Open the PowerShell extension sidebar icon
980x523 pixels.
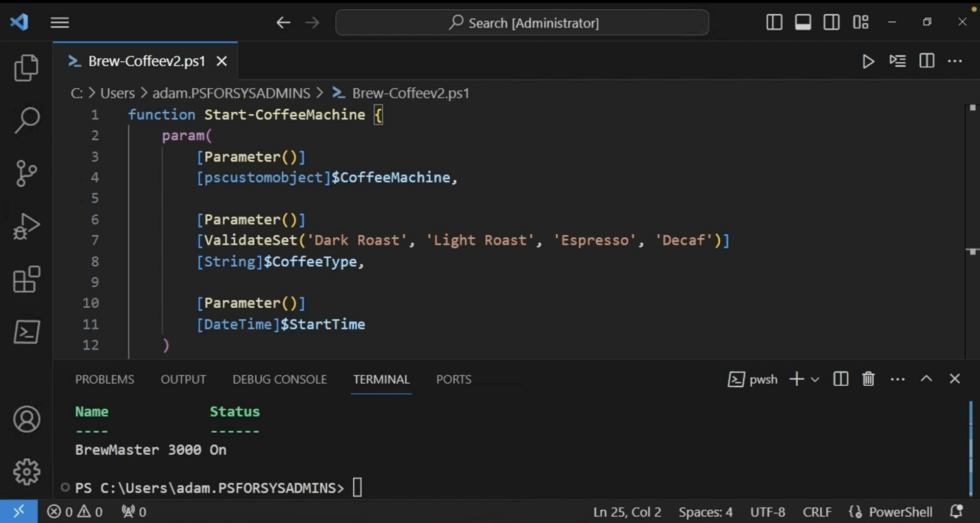[26, 332]
